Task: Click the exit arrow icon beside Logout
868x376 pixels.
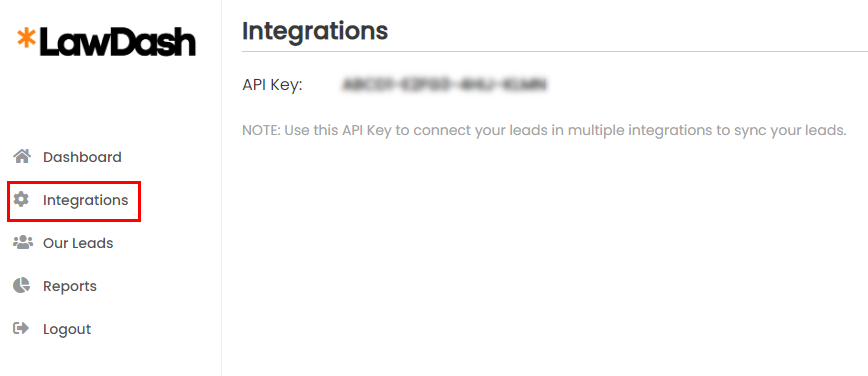Action: tap(21, 328)
